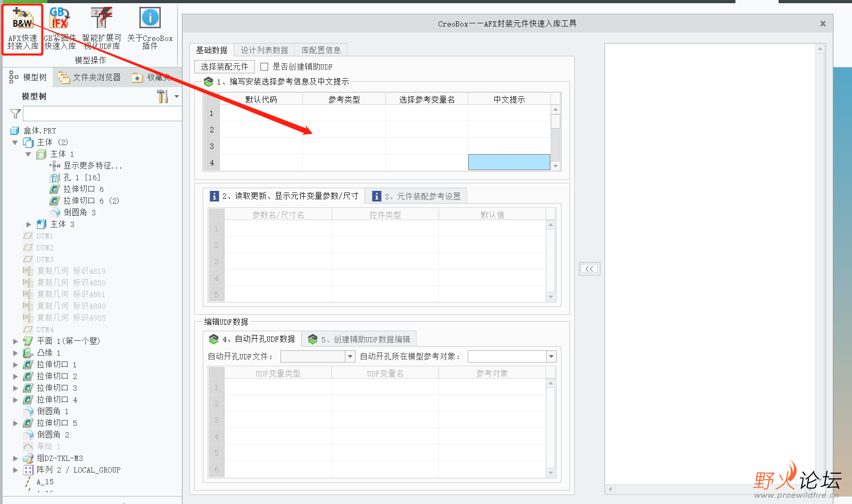Click layer icon beside 编写安装选择参考信息
The width and height of the screenshot is (852, 504).
[209, 82]
